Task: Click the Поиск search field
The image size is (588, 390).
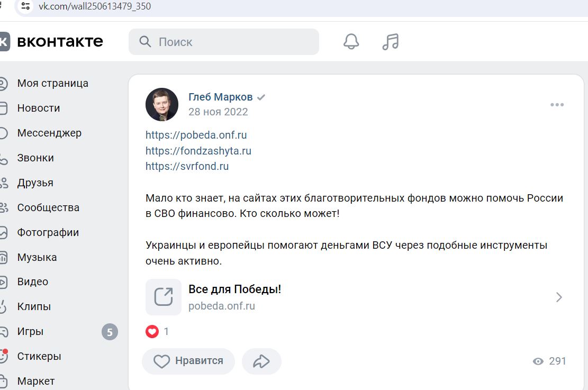Action: [x=224, y=42]
